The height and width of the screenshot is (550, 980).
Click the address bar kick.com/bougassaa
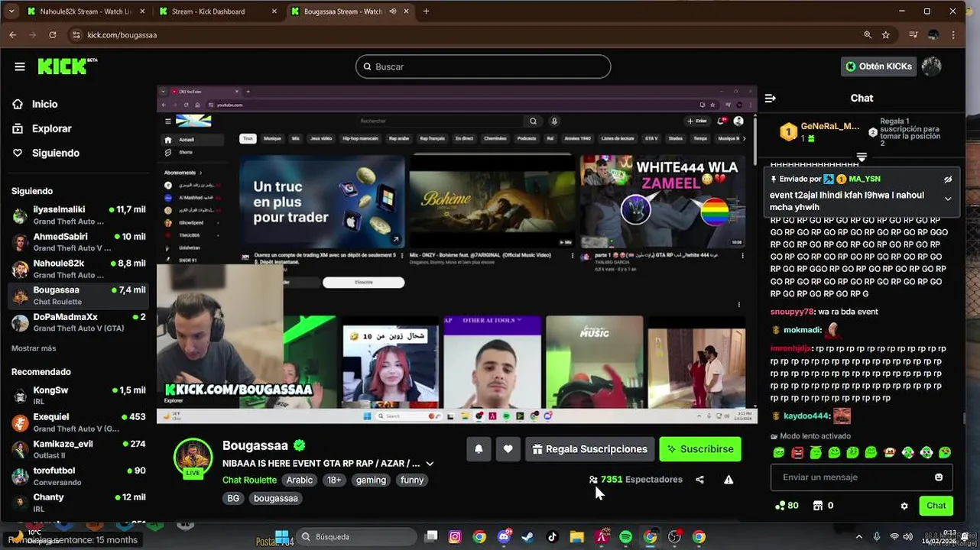point(122,35)
